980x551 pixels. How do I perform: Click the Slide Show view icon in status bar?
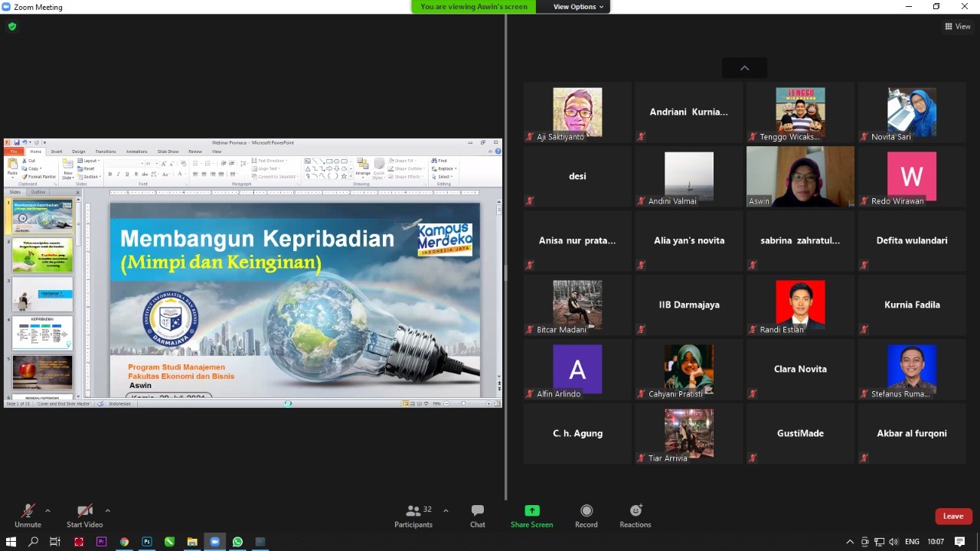tap(426, 403)
